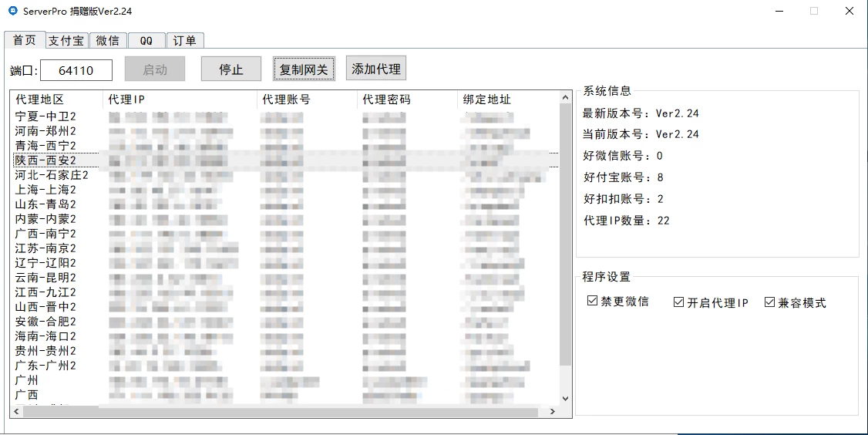Select the QQ tab
The height and width of the screenshot is (435, 868).
[146, 41]
